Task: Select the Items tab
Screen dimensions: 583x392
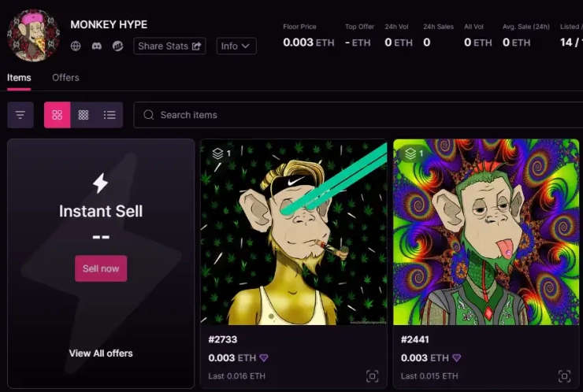Action: (x=19, y=78)
